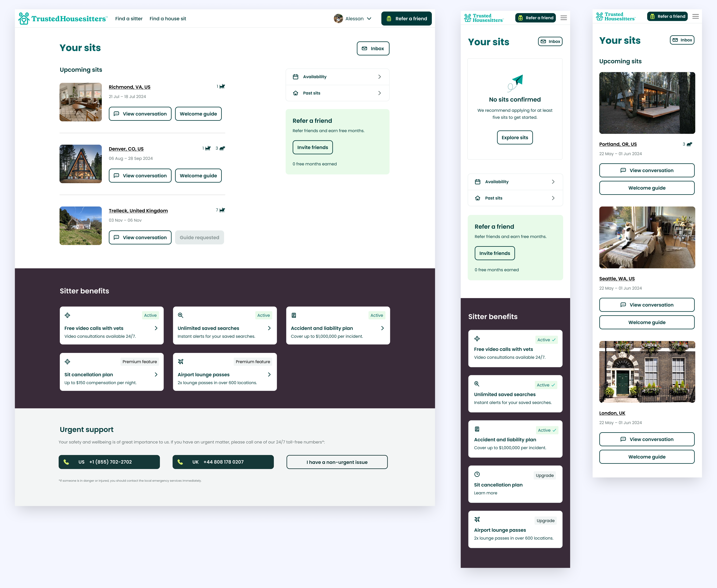This screenshot has width=717, height=588.
Task: Click house icon next to Past sits on desktop
Action: coord(295,93)
